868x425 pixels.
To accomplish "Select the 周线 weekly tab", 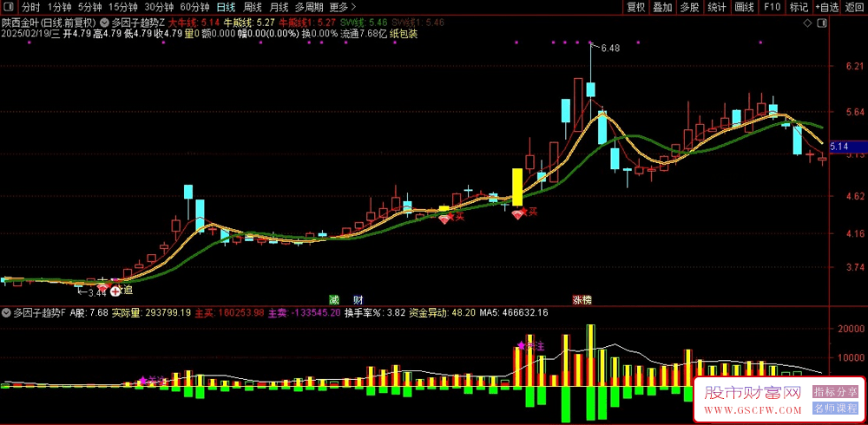I will (x=253, y=7).
